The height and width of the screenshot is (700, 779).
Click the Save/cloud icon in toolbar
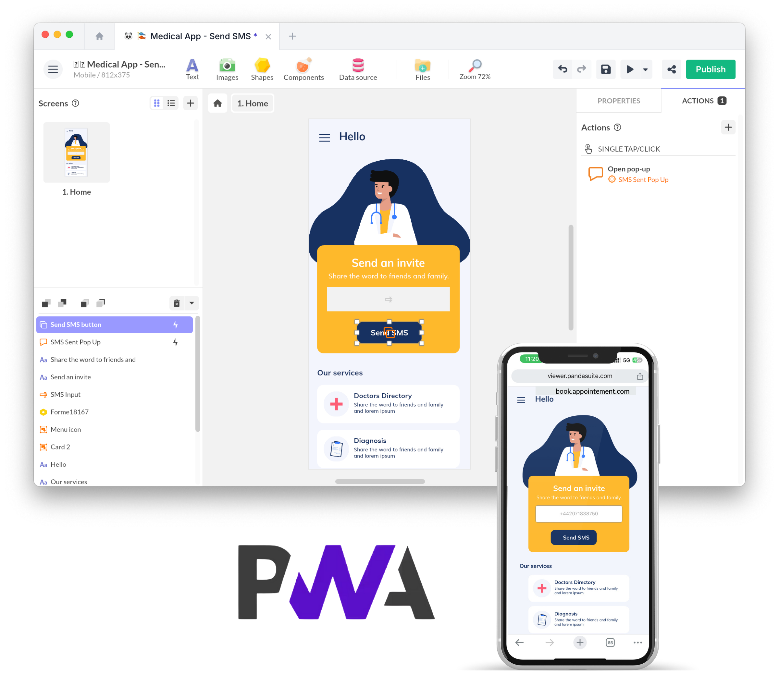[606, 68]
